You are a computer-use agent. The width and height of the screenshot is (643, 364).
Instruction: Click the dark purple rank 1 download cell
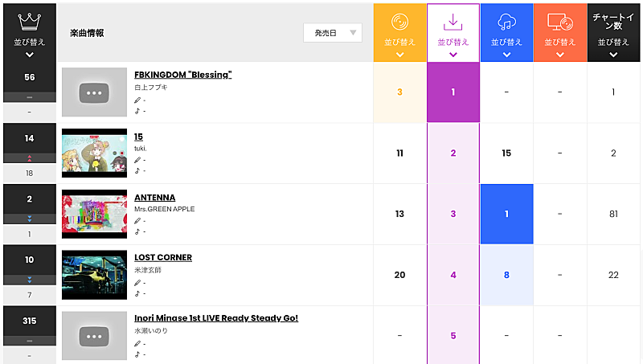point(453,92)
